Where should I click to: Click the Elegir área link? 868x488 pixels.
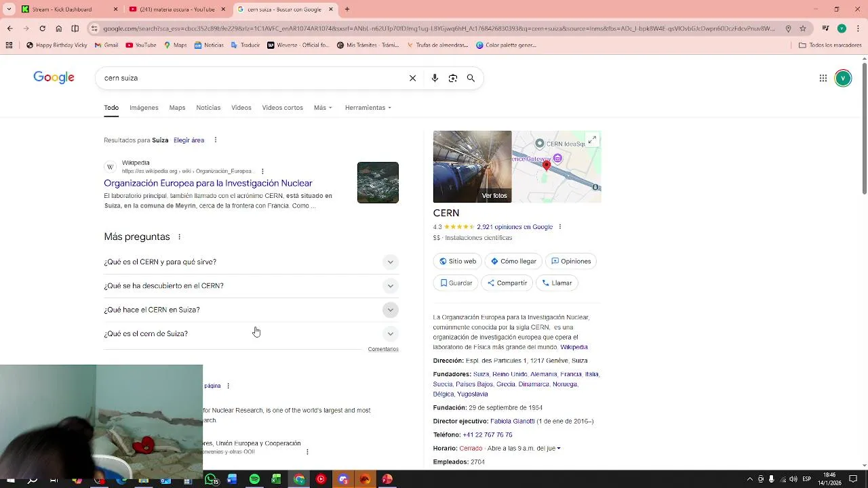(x=189, y=140)
